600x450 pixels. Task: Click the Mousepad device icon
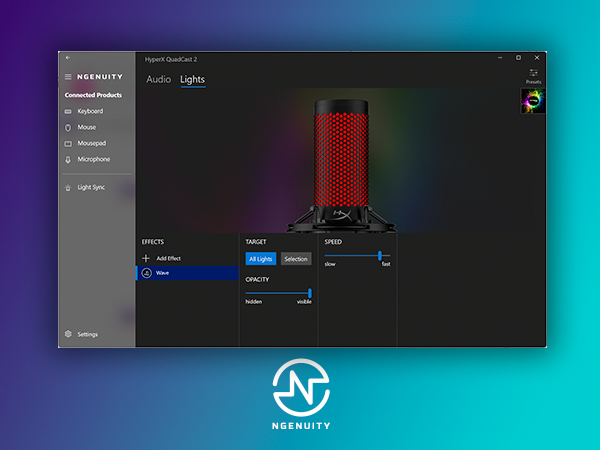point(68,144)
